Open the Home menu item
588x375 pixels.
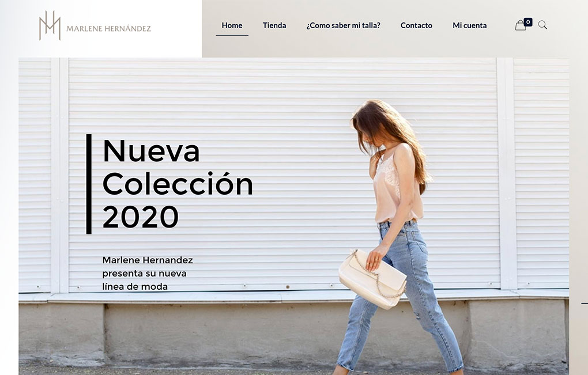pos(232,25)
